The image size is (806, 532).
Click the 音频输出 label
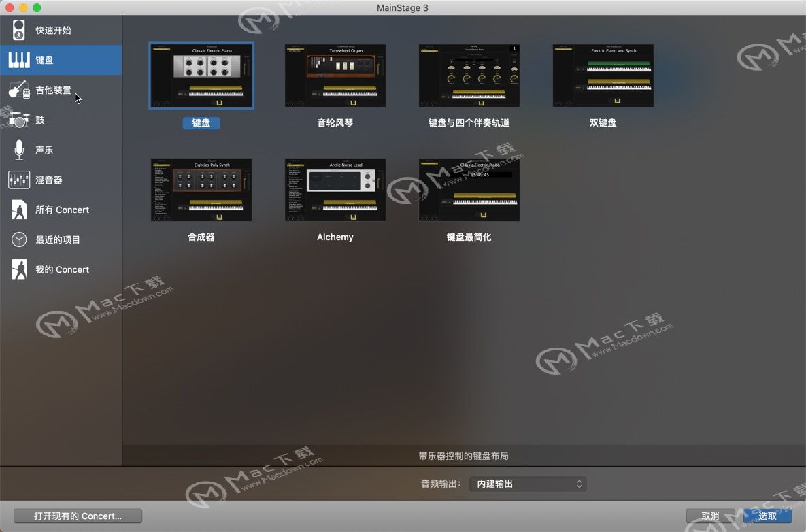(x=441, y=484)
